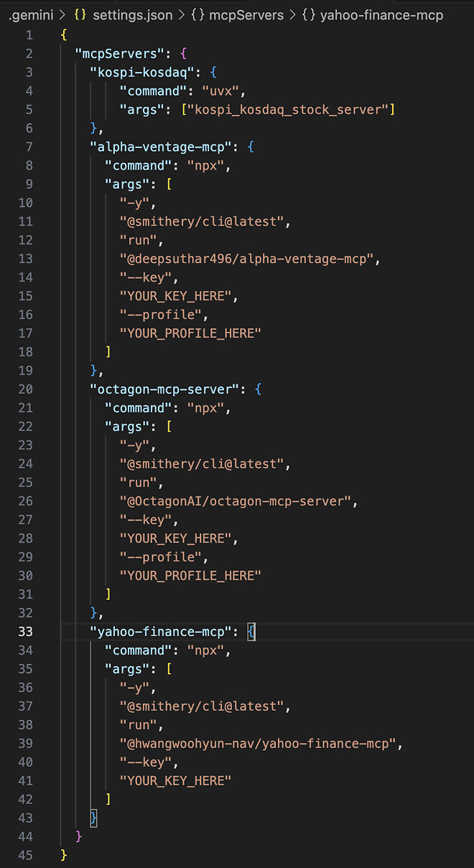Screen dimensions: 474x868
Task: Click the braces icon before settings.json
Action: pyautogui.click(x=81, y=14)
